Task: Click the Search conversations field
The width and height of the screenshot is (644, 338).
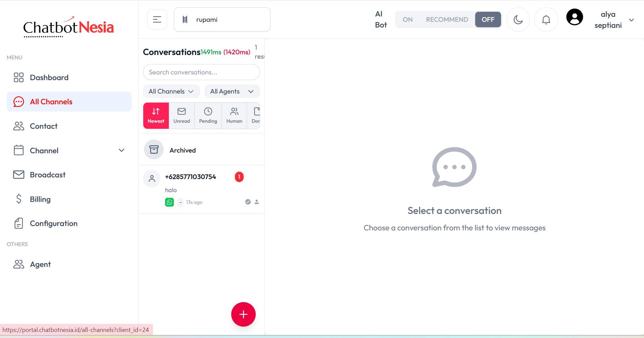Action: pos(201,72)
